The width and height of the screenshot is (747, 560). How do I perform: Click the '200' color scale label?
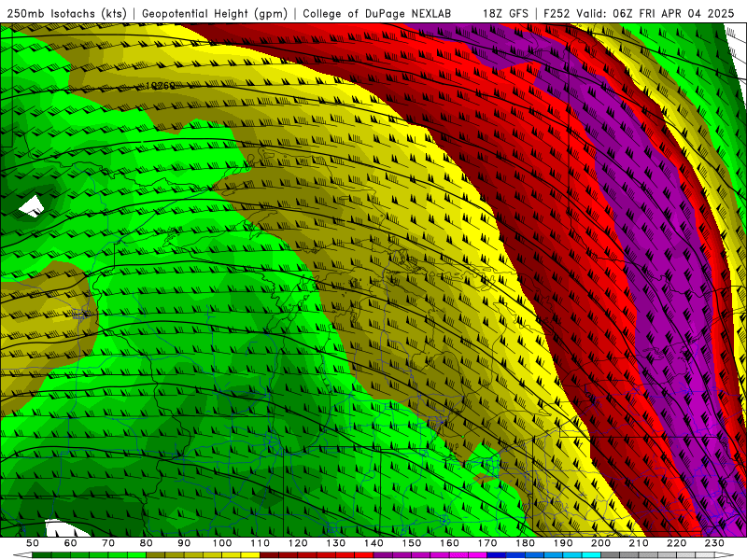(x=600, y=543)
